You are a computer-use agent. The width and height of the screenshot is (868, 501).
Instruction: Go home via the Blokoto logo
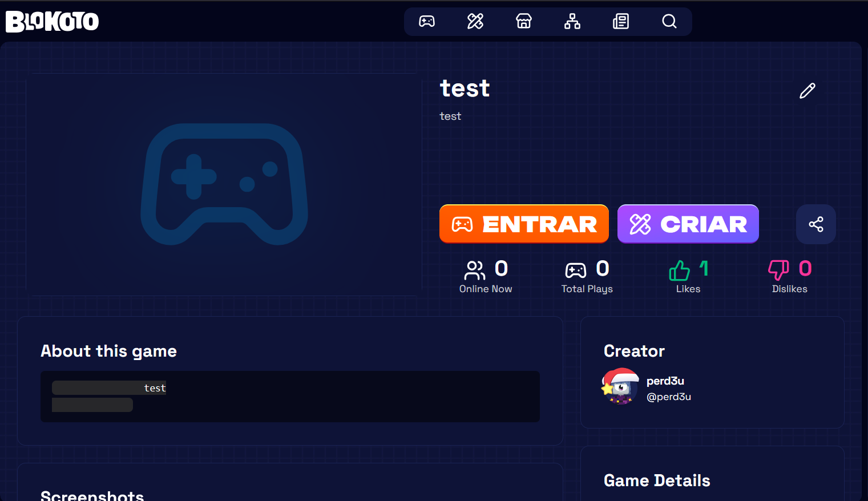coord(53,22)
